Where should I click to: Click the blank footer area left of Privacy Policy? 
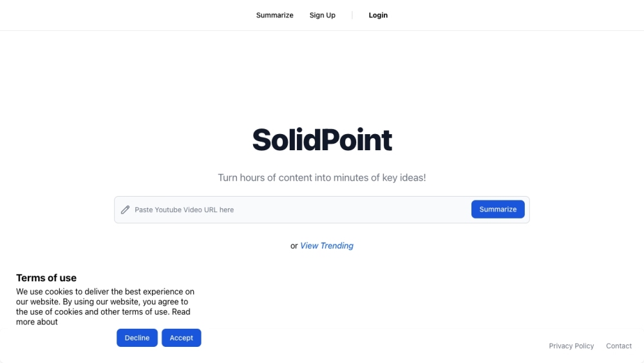point(386,346)
